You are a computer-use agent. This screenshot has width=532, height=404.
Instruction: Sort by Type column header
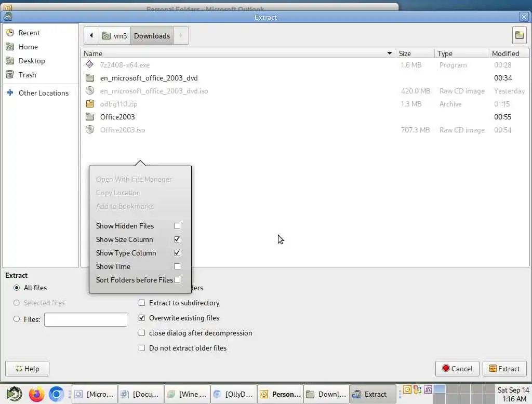462,53
